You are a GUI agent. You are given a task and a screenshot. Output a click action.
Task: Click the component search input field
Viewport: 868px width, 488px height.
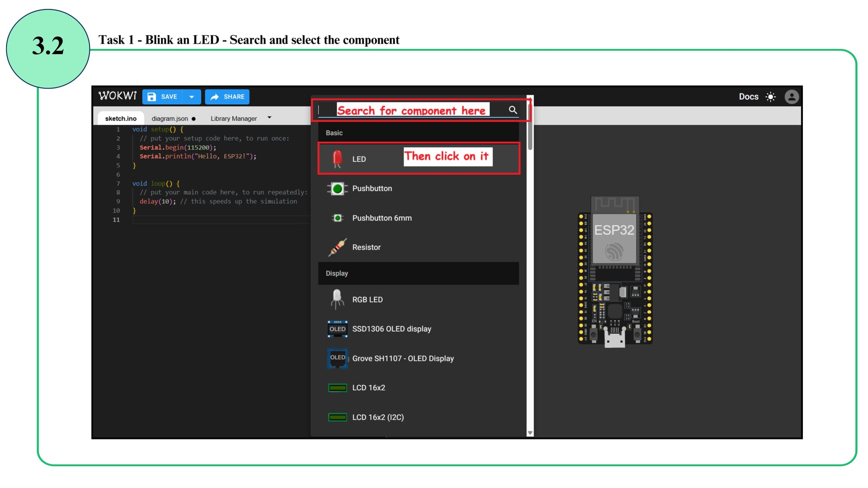[412, 110]
